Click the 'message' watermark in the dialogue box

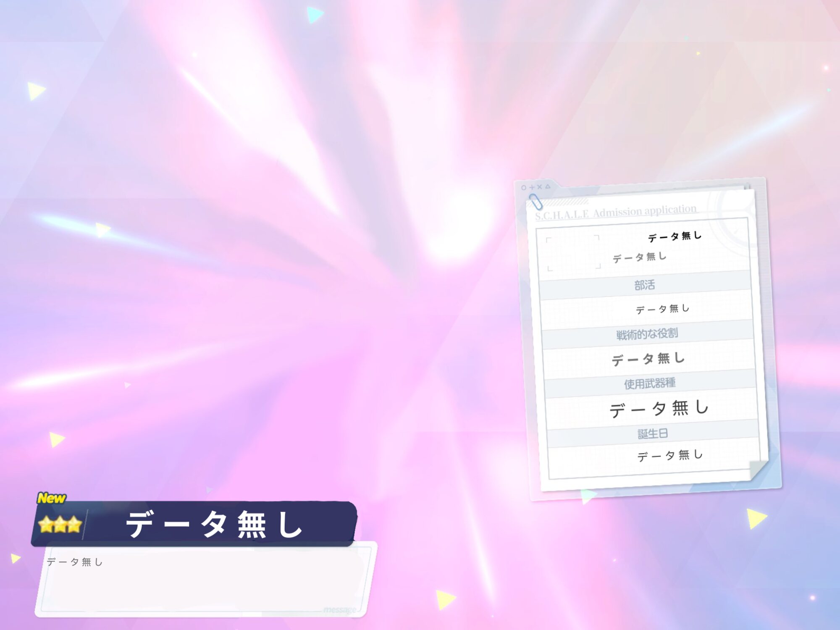[339, 609]
